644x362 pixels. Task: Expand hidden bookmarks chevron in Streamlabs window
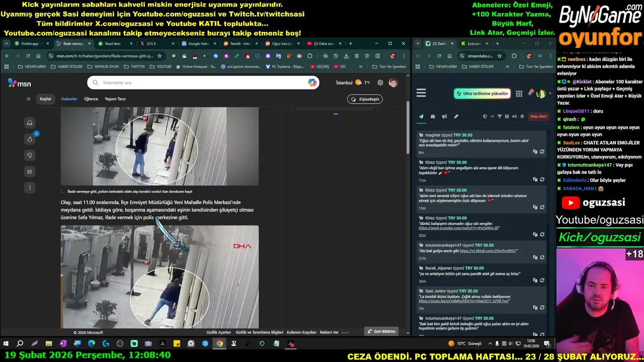(507, 66)
